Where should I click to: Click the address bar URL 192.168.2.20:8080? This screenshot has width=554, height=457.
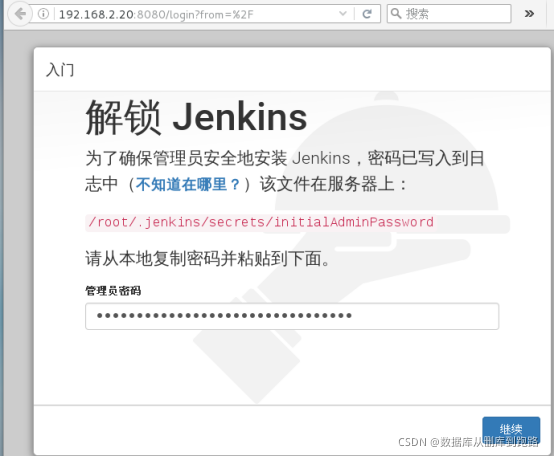(x=156, y=14)
